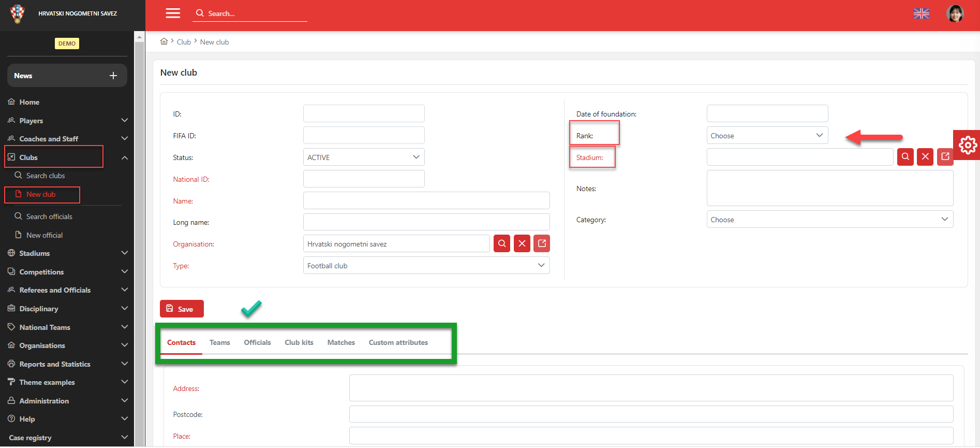Viewport: 980px width, 448px height.
Task: Clear the Stadium field with X button
Action: (925, 157)
